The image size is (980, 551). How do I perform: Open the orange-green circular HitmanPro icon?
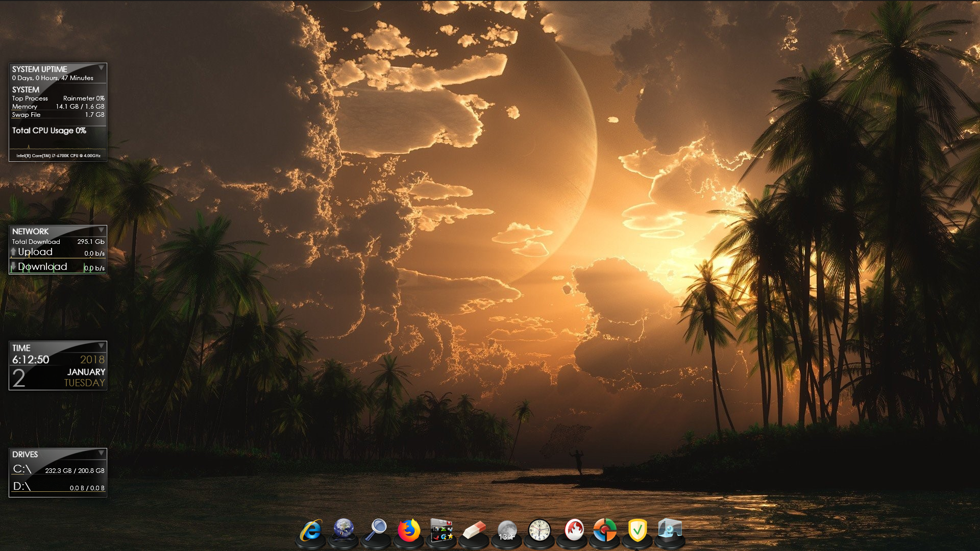tap(605, 531)
